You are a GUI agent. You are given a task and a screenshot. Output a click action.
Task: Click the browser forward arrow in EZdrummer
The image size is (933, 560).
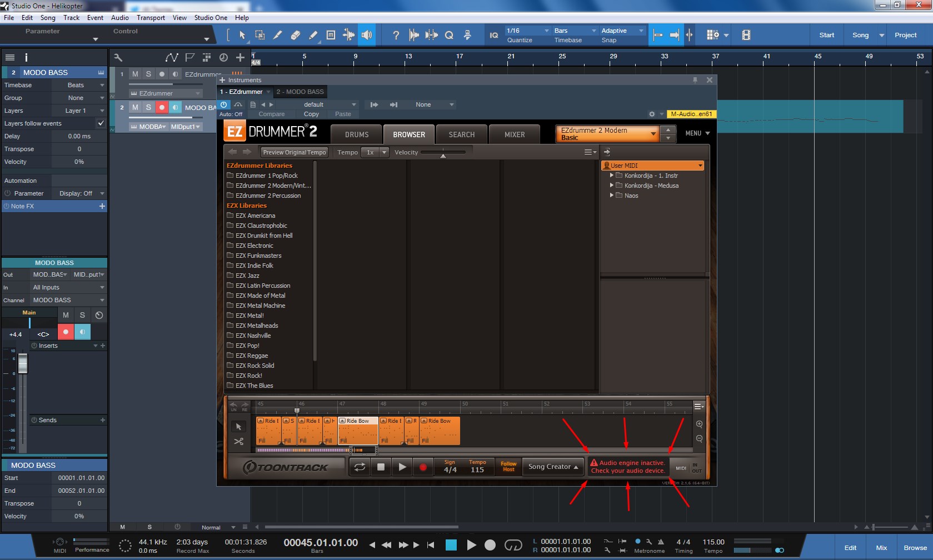[247, 152]
